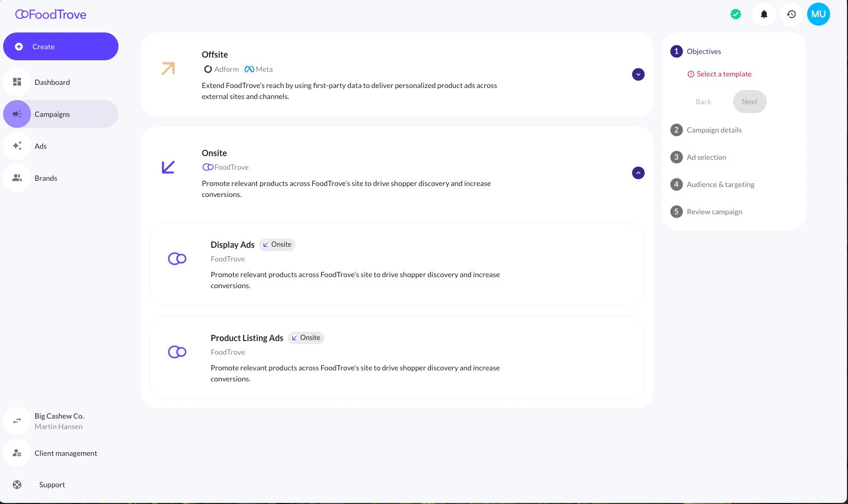Click the Campaigns megaphone icon
The image size is (848, 504).
(x=17, y=114)
